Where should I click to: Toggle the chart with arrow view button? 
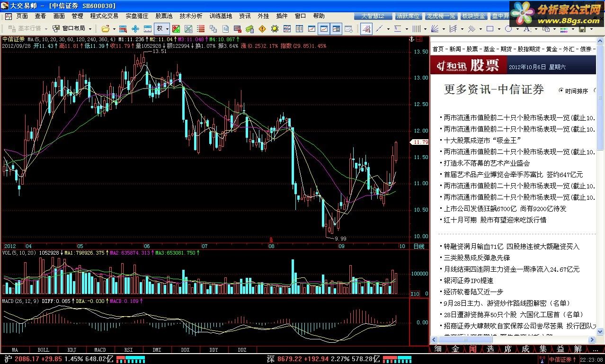click(x=336, y=28)
